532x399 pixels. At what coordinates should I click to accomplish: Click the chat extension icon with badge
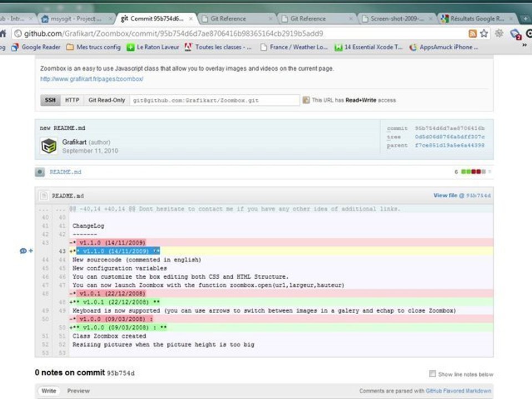[515, 34]
